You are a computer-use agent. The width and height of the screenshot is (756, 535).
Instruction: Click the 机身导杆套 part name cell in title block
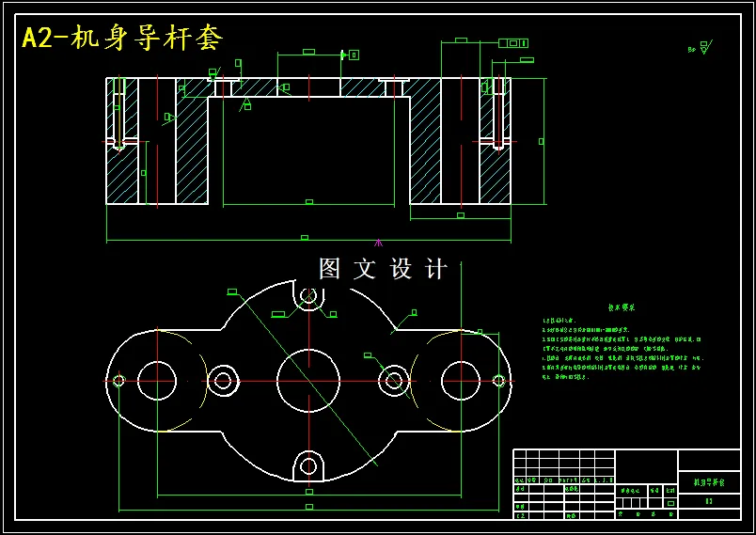click(709, 482)
